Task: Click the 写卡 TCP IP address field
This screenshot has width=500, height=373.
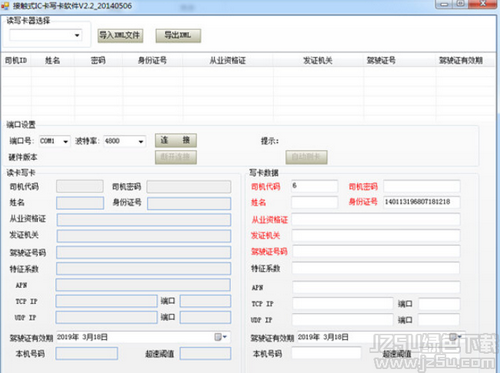Action: (343, 304)
